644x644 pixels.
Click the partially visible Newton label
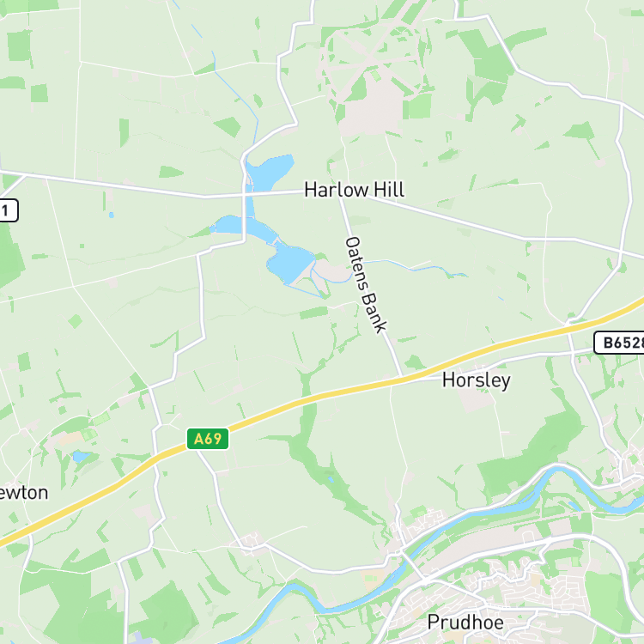tap(24, 493)
